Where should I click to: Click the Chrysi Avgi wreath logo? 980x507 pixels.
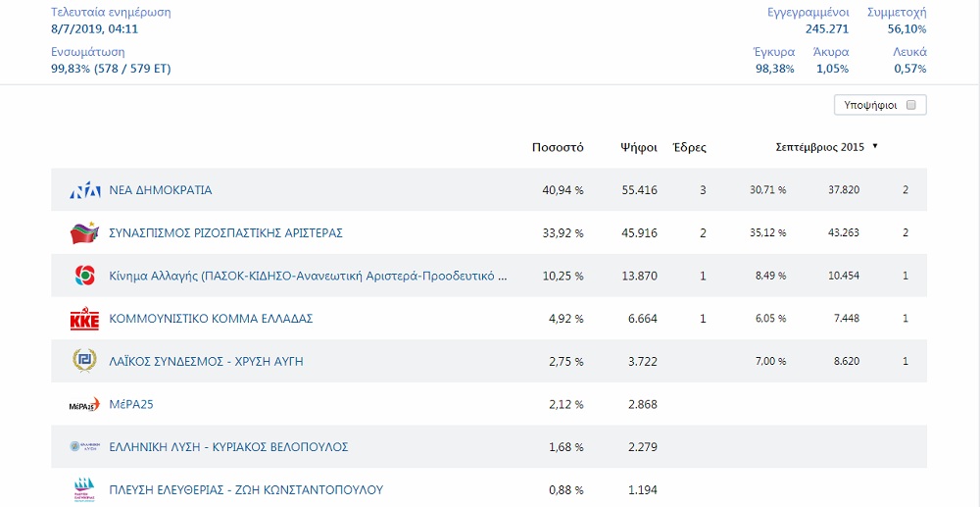click(x=85, y=361)
